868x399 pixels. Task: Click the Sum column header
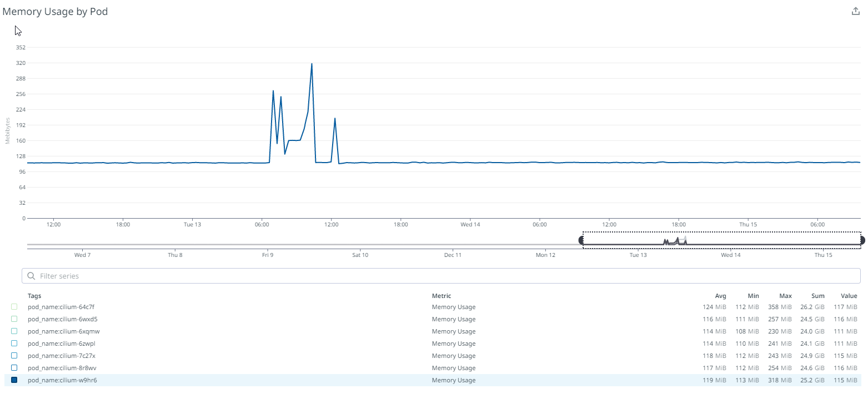(818, 296)
